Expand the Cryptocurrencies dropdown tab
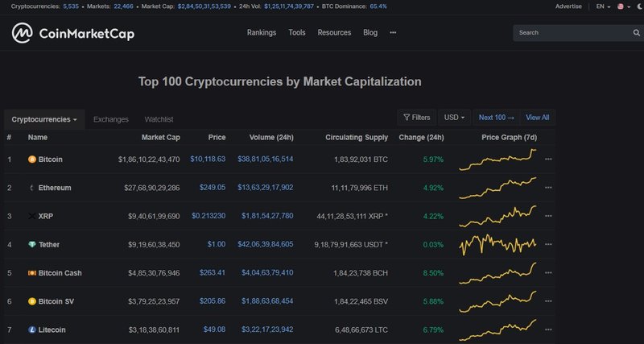 click(44, 119)
